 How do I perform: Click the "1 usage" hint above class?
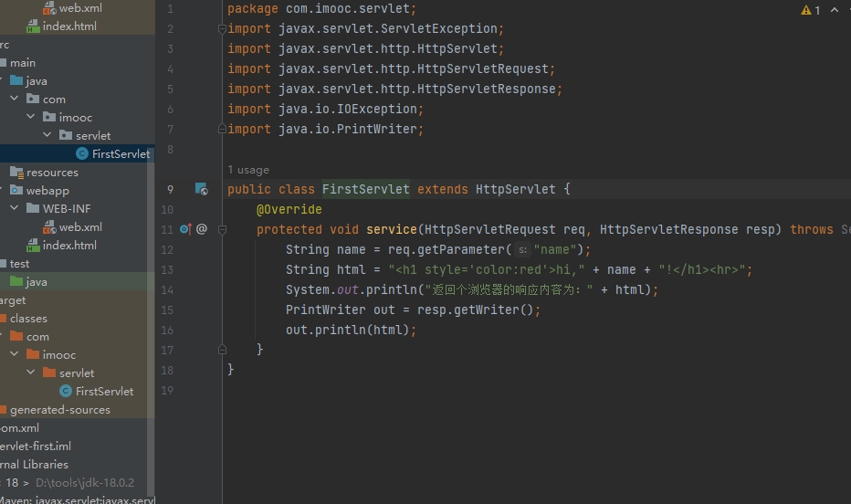[248, 170]
